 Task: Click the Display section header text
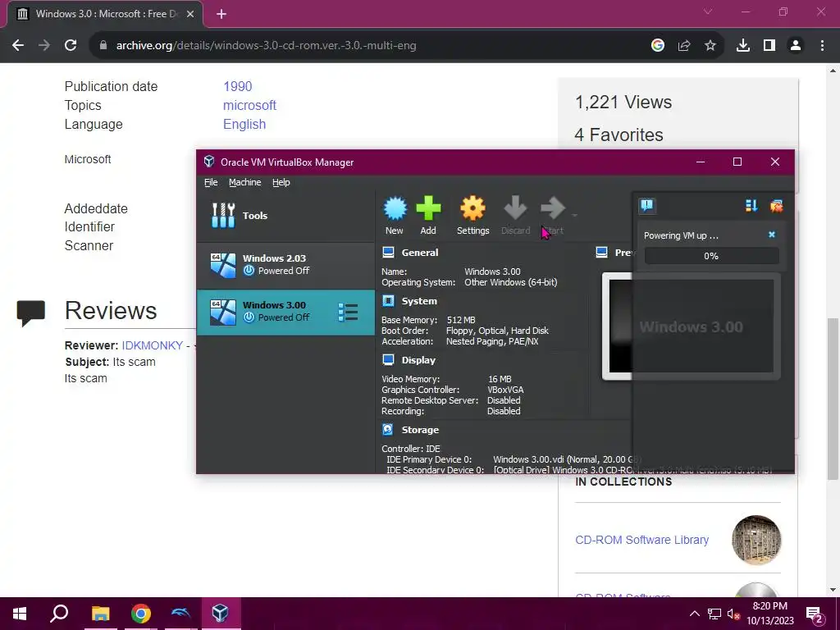tap(418, 360)
